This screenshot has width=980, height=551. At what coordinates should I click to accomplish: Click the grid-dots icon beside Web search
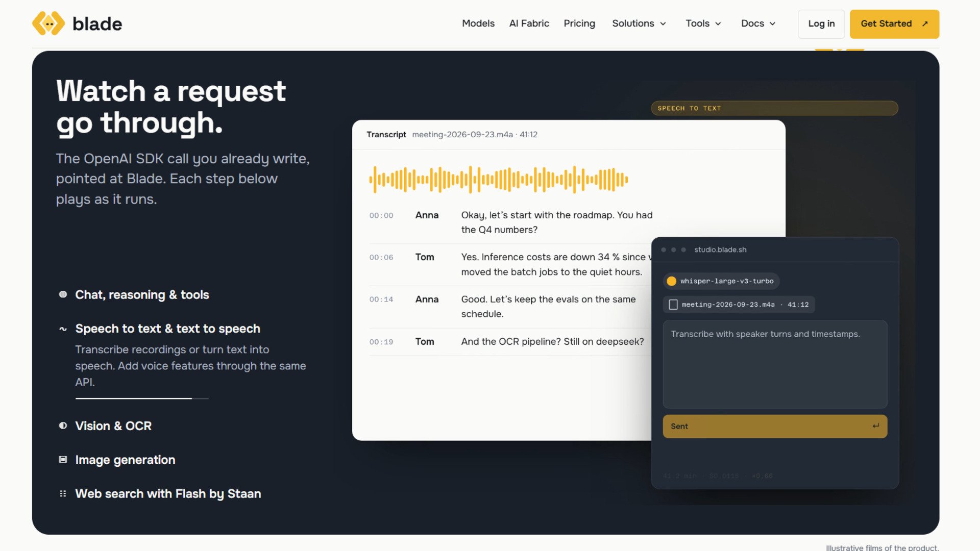pos(63,494)
